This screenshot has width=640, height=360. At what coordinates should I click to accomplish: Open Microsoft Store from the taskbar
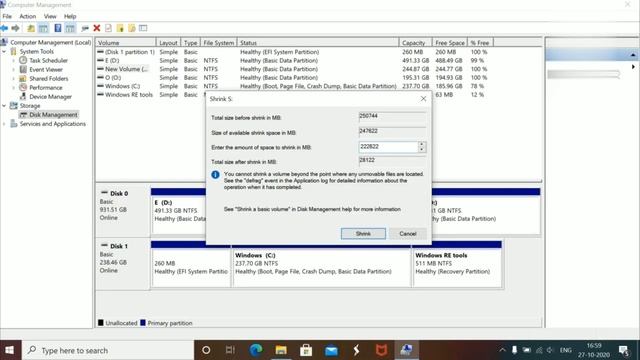click(306, 350)
